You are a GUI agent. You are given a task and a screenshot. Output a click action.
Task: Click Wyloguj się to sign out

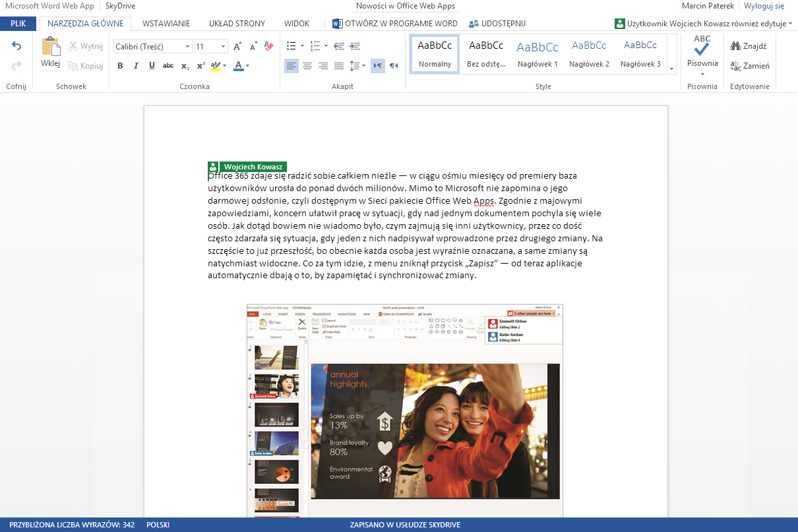coord(764,6)
